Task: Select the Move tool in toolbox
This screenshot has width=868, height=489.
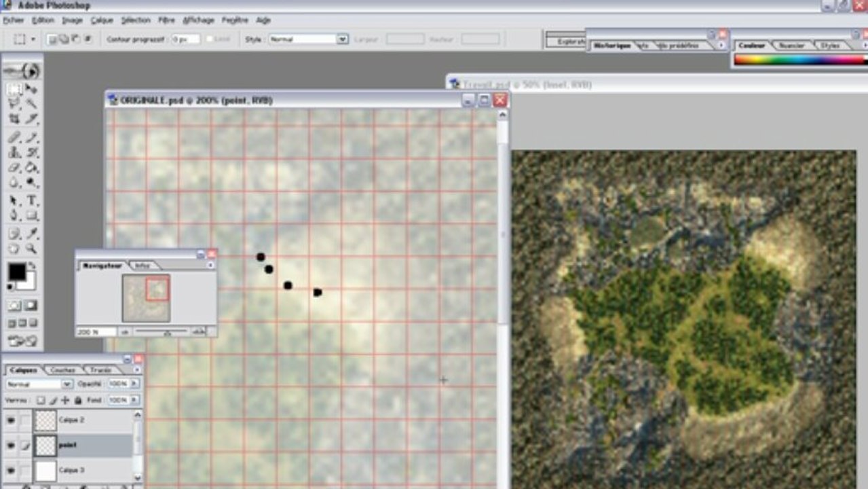Action: tap(31, 89)
